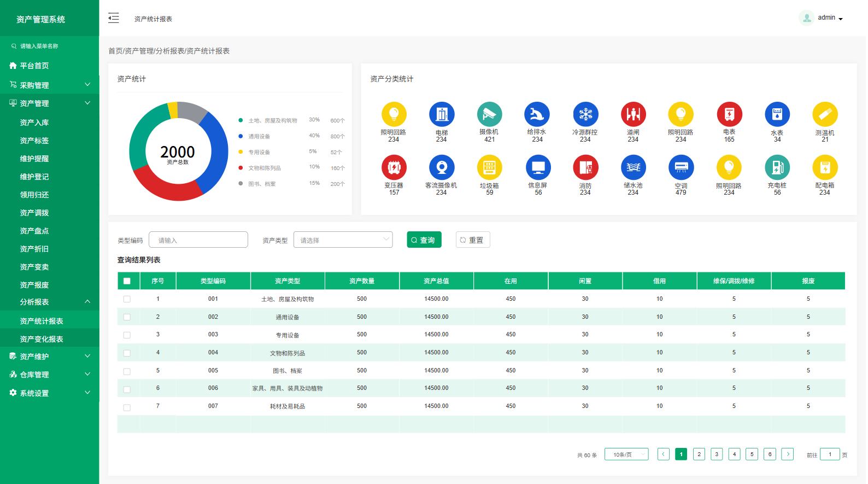868x484 pixels.
Task: Expand the 采购管理 sidebar menu
Action: pyautogui.click(x=49, y=85)
